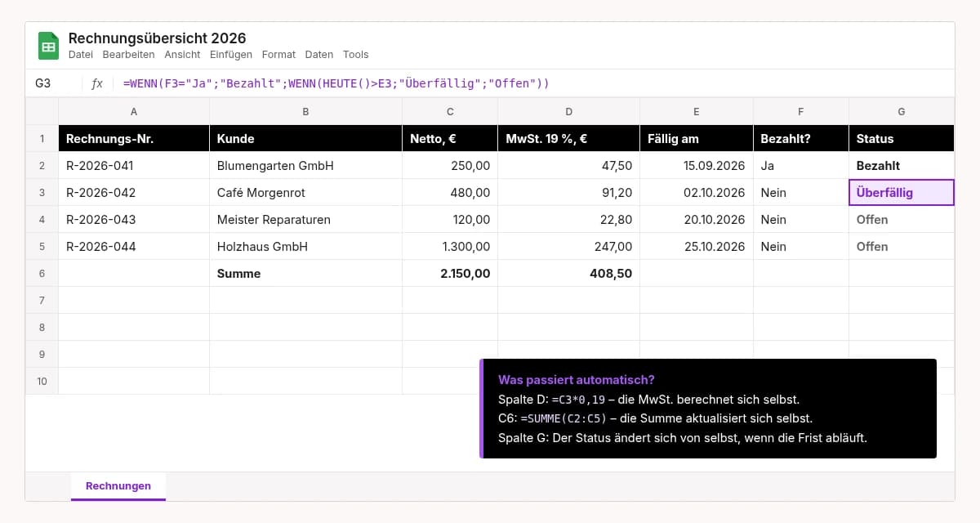Click into the formula bar with WENN formula
Image resolution: width=980 pixels, height=523 pixels.
coord(535,83)
